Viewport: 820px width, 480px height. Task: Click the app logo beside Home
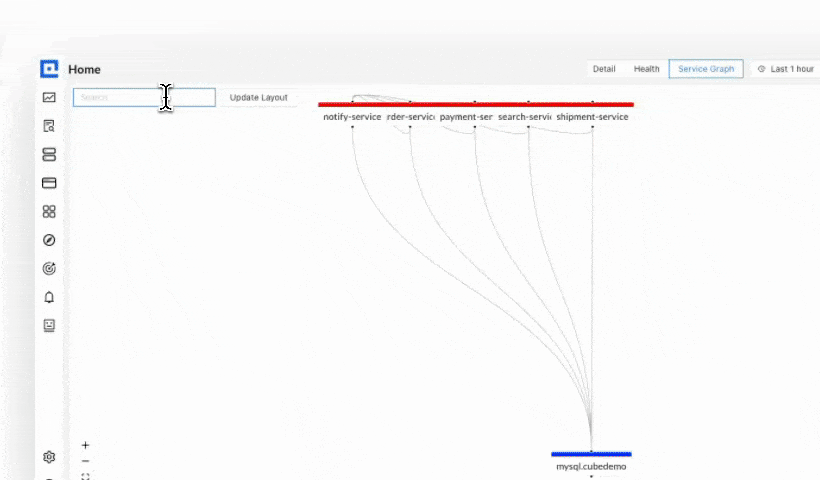pyautogui.click(x=49, y=69)
